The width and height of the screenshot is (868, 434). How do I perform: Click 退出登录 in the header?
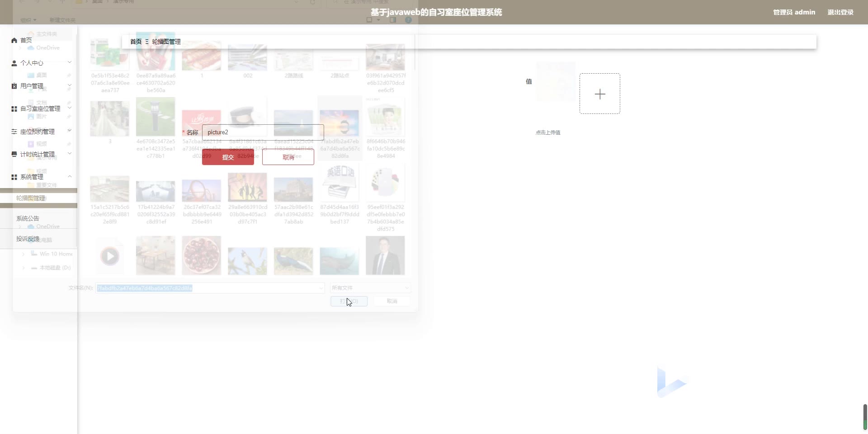click(x=840, y=12)
